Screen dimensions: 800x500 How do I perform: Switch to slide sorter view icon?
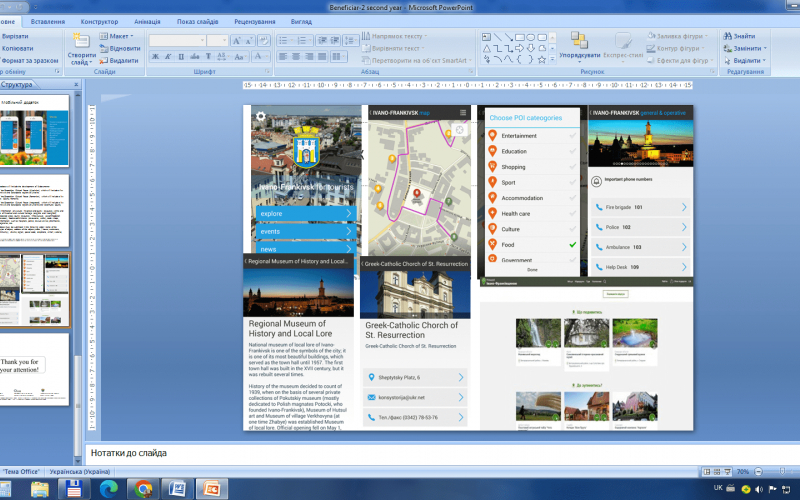tap(717, 472)
